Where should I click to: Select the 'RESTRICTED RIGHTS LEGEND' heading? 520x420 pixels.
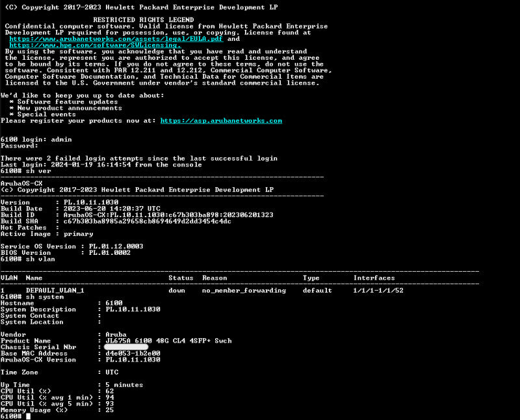click(143, 20)
